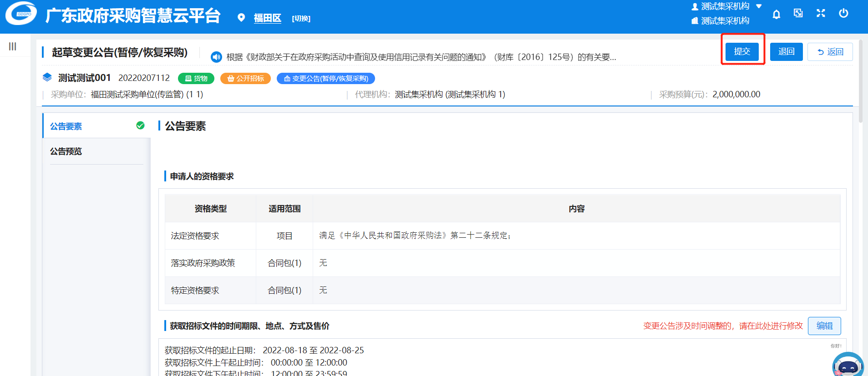Expand the 测试集采机构 user dropdown arrow
The height and width of the screenshot is (376, 868).
coord(759,6)
